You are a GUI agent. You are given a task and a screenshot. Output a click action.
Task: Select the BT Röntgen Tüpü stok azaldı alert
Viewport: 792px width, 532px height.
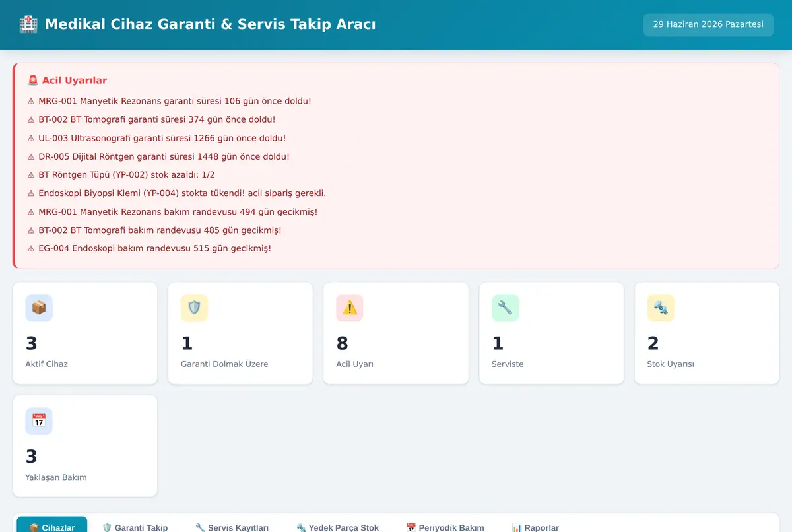point(121,175)
